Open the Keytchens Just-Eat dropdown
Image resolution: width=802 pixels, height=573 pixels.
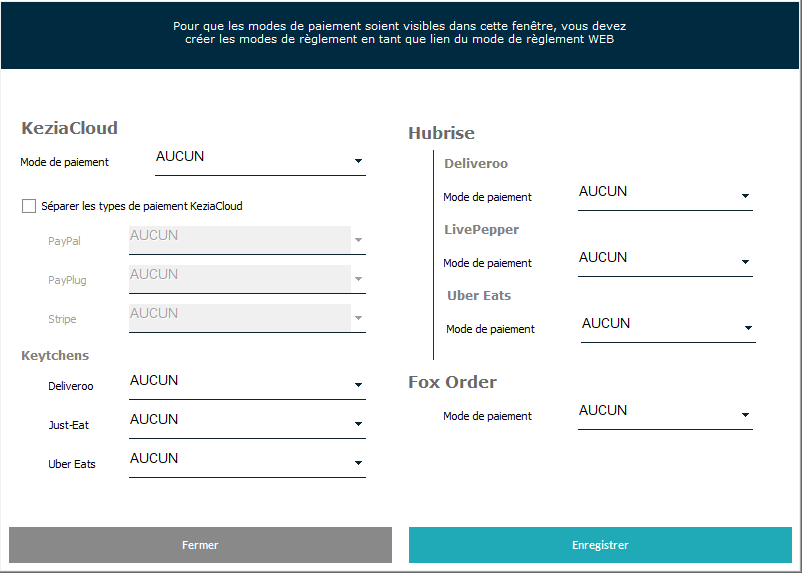point(358,424)
